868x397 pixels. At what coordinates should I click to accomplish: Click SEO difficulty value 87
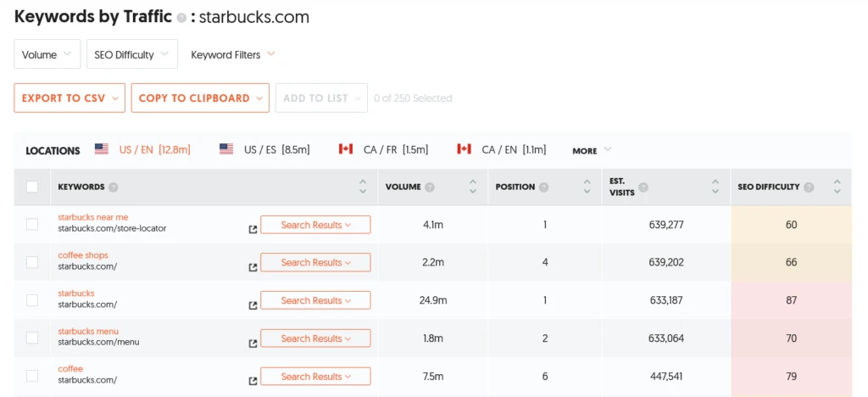791,300
